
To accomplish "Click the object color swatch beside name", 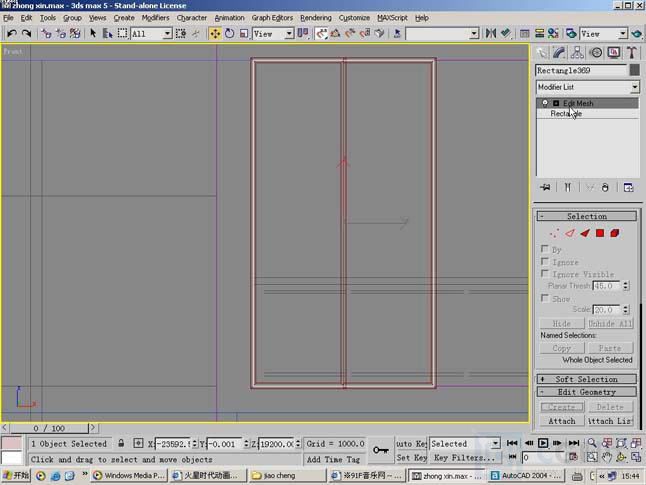I will pyautogui.click(x=635, y=70).
